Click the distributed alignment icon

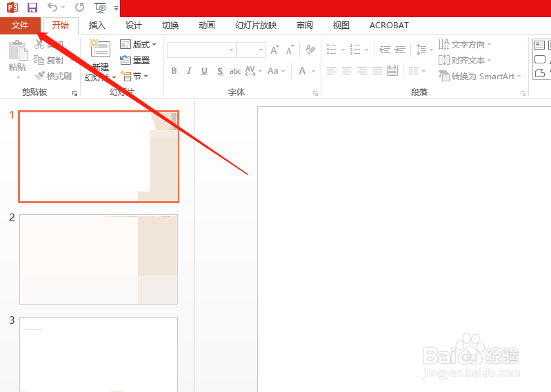tap(392, 71)
